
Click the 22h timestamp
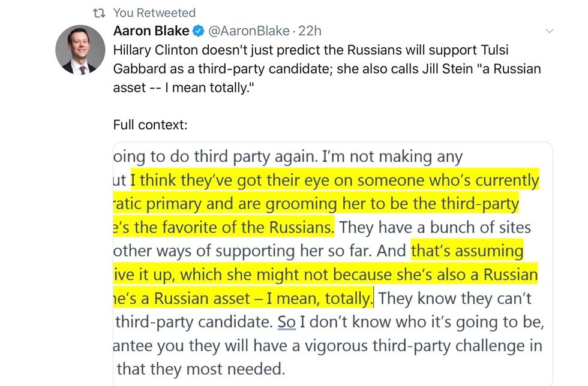tap(310, 31)
